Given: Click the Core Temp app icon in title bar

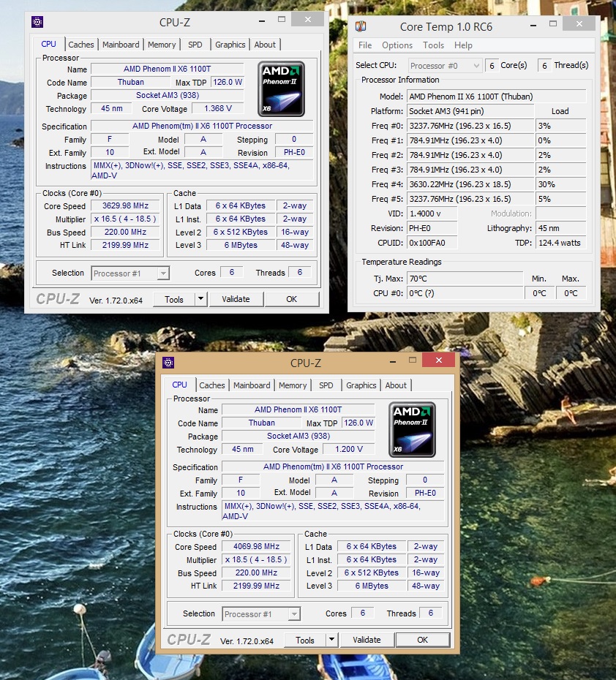Looking at the screenshot, I should (x=361, y=26).
